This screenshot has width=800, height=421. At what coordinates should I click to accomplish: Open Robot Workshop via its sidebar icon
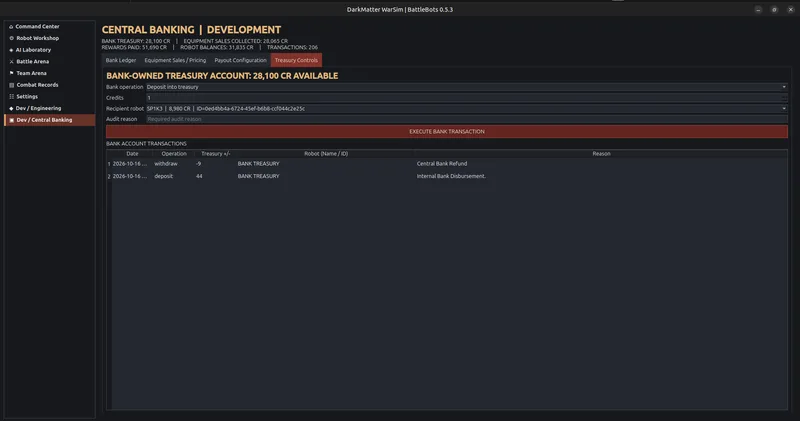[11, 38]
